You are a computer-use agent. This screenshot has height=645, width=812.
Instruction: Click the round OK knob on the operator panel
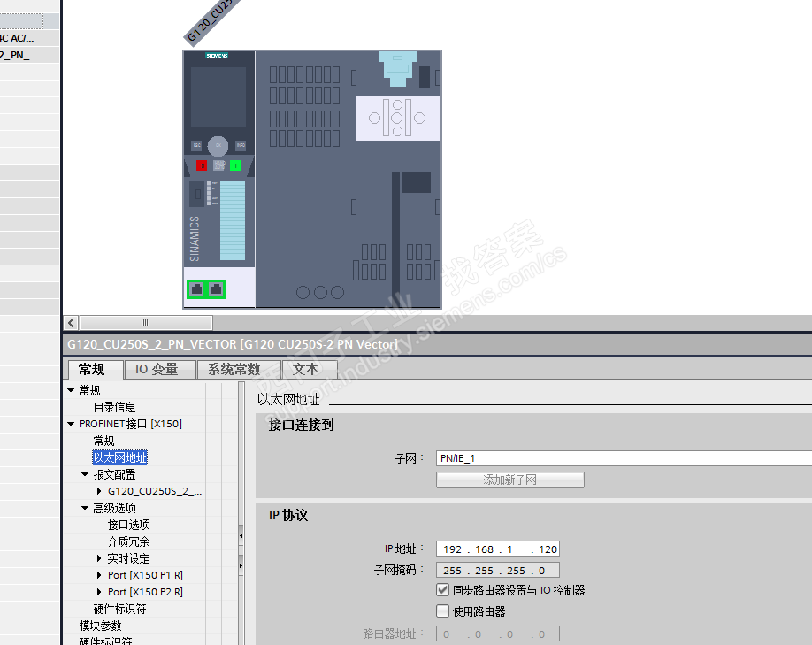pos(218,146)
